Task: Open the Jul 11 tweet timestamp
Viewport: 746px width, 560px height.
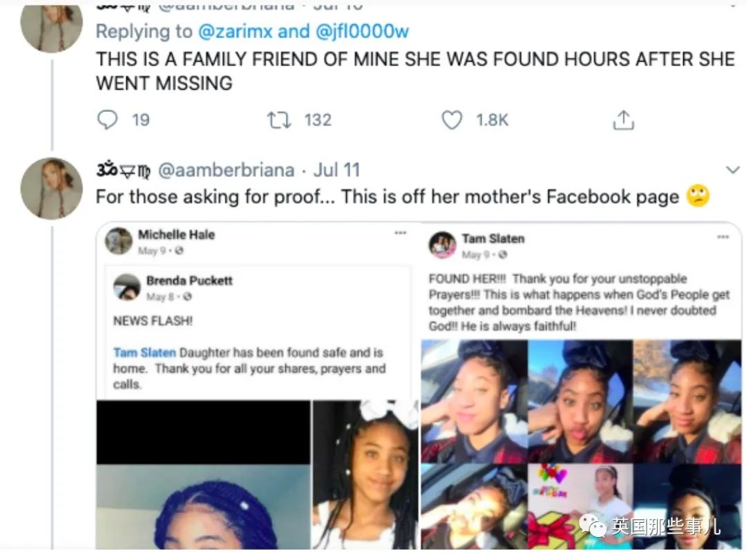Action: click(x=336, y=170)
